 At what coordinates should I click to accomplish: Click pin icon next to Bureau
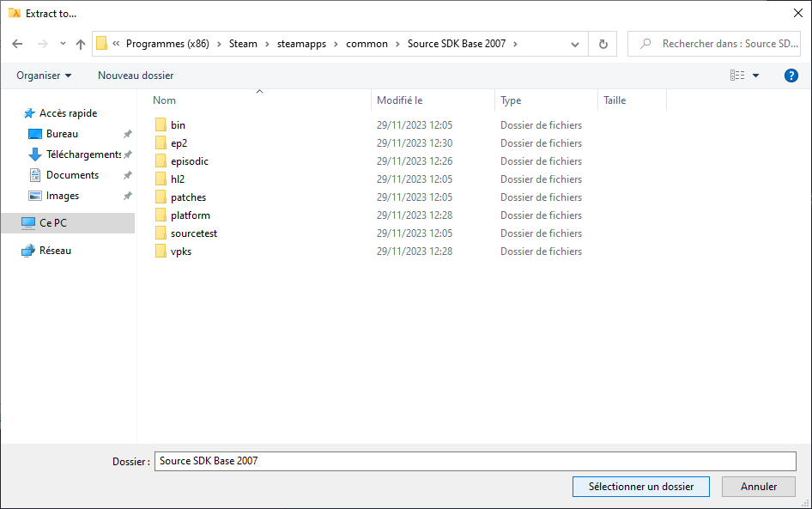(127, 134)
